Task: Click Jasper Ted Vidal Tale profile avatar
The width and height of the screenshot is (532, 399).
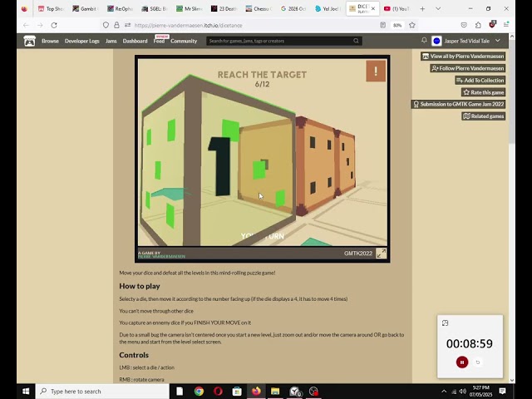Action: click(x=436, y=41)
